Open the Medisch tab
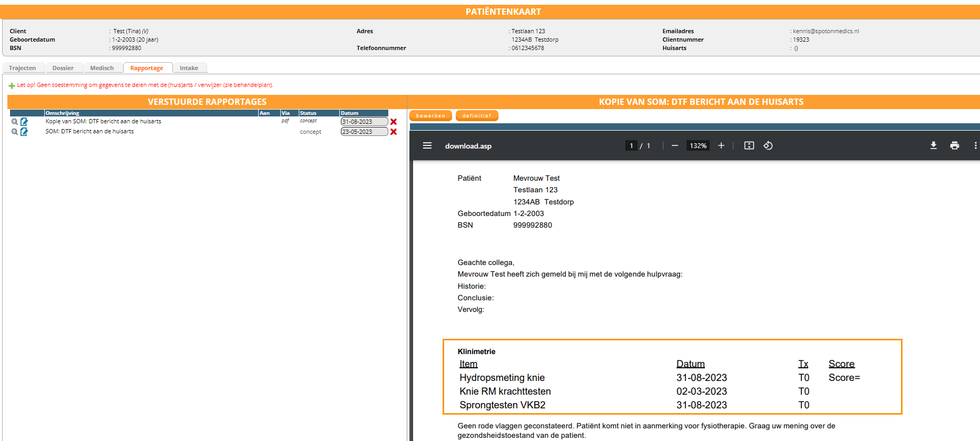The height and width of the screenshot is (441, 980). 102,68
